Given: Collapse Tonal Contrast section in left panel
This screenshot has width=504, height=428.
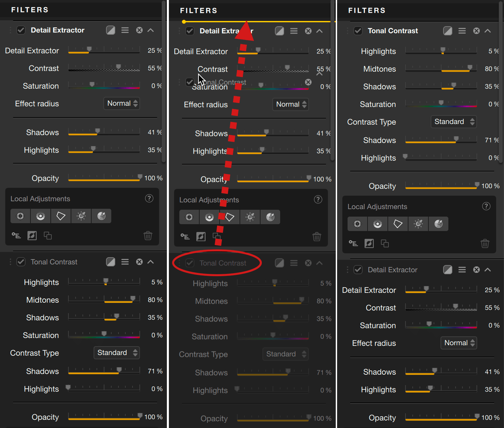Looking at the screenshot, I should (151, 262).
